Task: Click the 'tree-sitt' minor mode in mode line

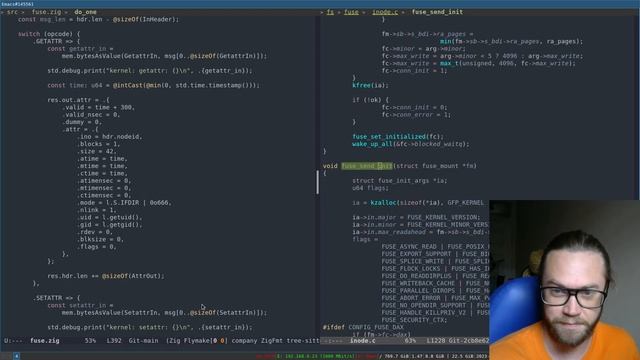Action: tap(303, 340)
